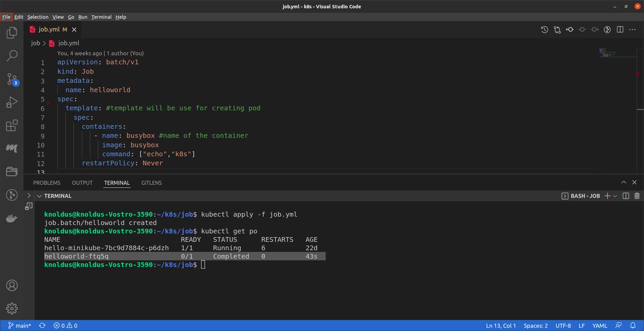Click the feedback icon in the status bar
Viewport: 644px width, 331px height.
click(x=618, y=325)
